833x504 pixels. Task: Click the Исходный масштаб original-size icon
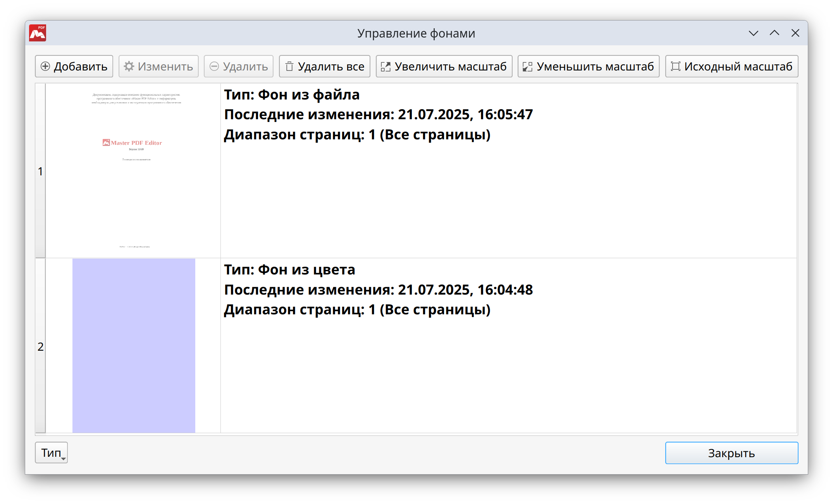tap(675, 67)
